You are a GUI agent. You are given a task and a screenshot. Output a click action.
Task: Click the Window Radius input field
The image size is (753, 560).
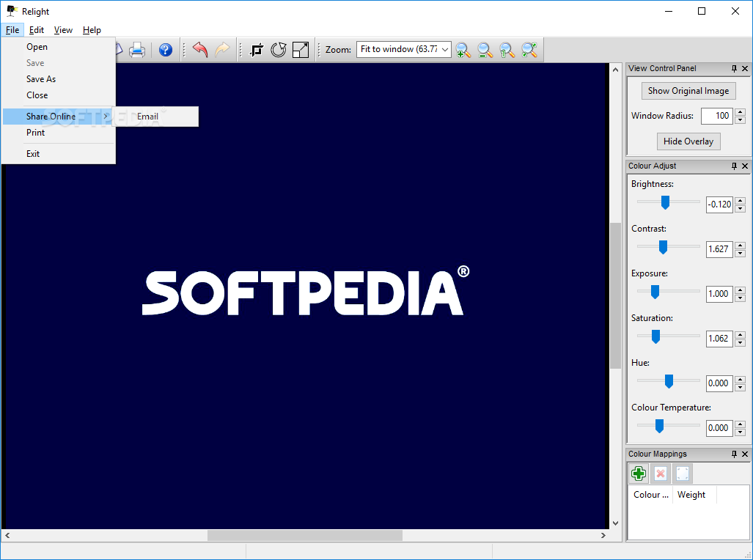click(717, 116)
